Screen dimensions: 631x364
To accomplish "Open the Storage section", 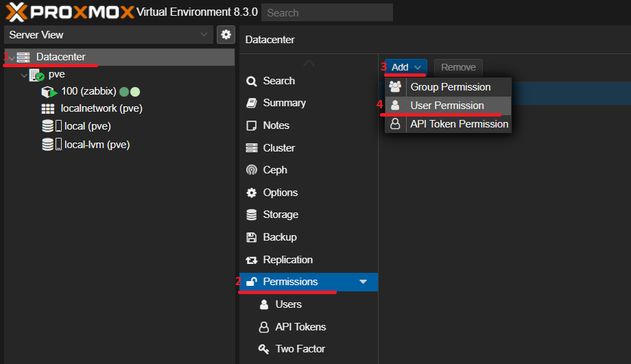I will pyautogui.click(x=309, y=215).
